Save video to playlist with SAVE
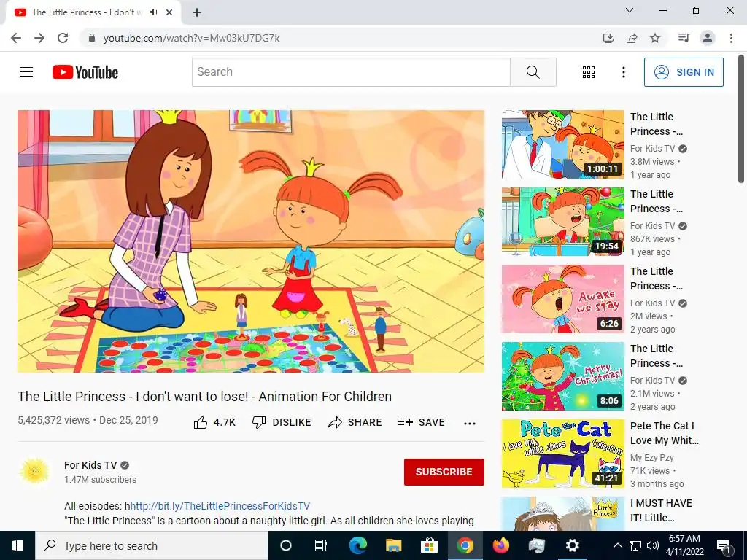Screen dimensions: 747x560 click(x=421, y=422)
